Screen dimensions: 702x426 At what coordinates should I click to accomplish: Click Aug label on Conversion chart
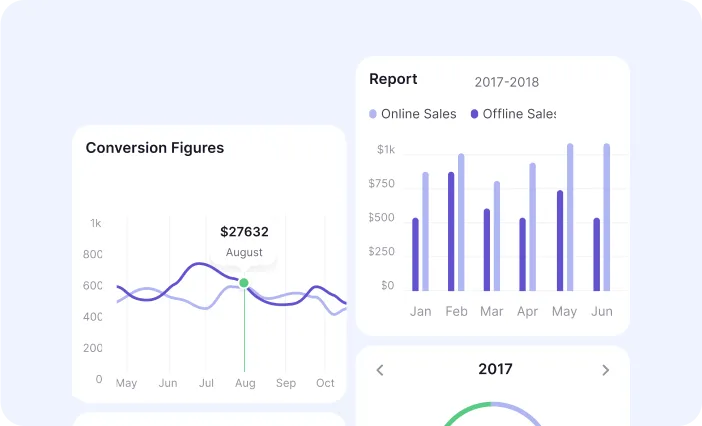(245, 383)
